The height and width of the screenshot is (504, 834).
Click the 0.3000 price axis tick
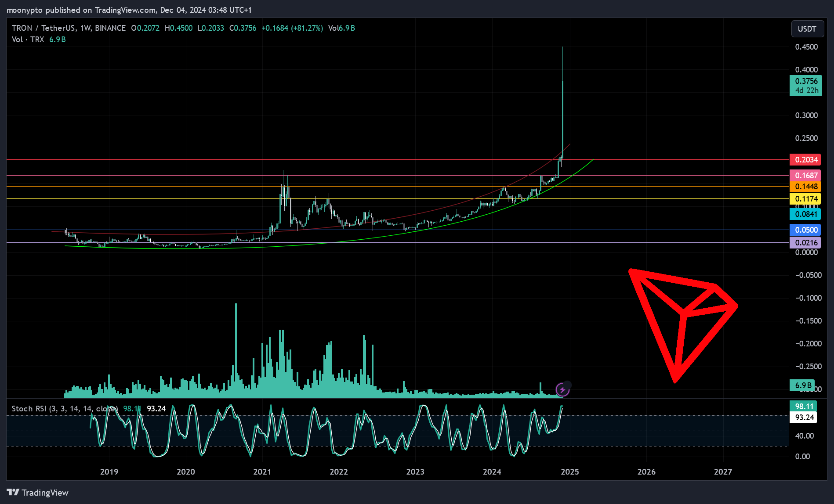click(x=806, y=115)
